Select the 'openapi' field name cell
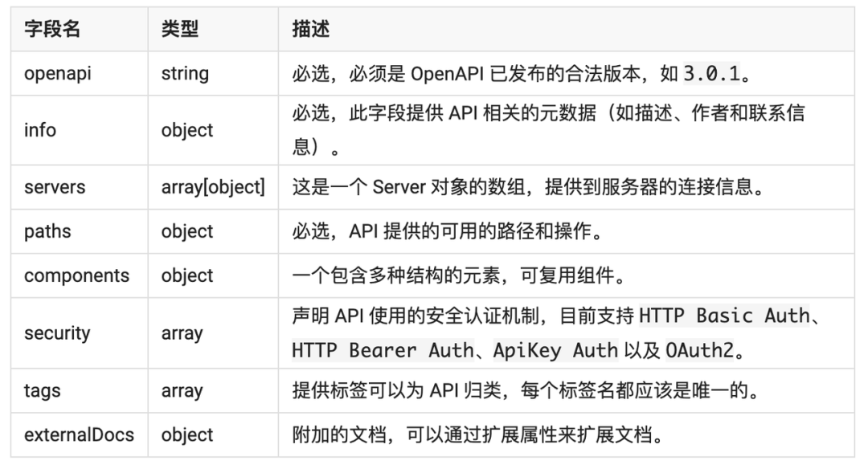This screenshot has width=868, height=469. point(53,73)
